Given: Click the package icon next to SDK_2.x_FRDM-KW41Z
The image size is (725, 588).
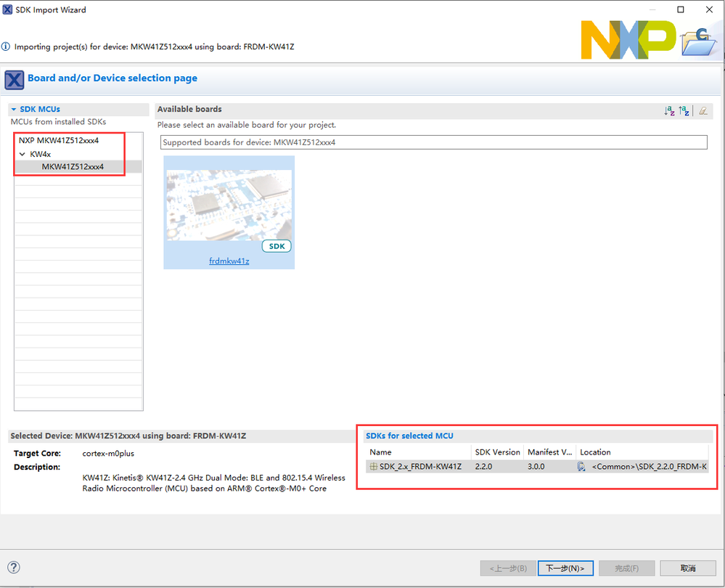Looking at the screenshot, I should [374, 466].
